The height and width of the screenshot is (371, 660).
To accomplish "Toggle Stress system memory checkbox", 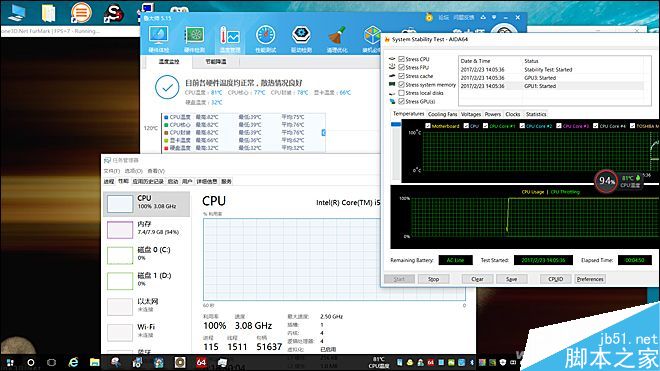I will [x=402, y=85].
